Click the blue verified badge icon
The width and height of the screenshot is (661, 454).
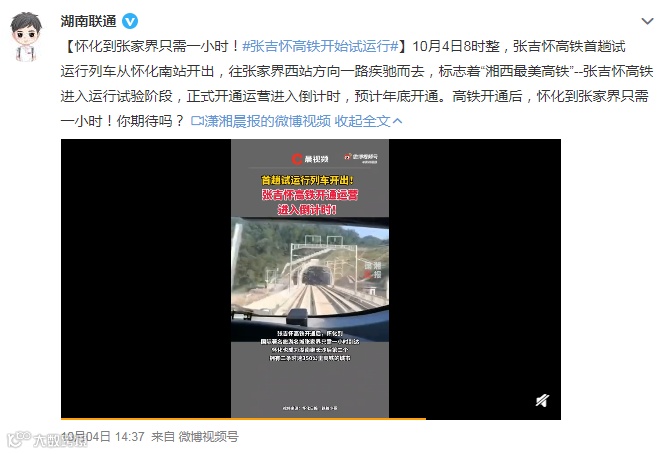[x=130, y=21]
